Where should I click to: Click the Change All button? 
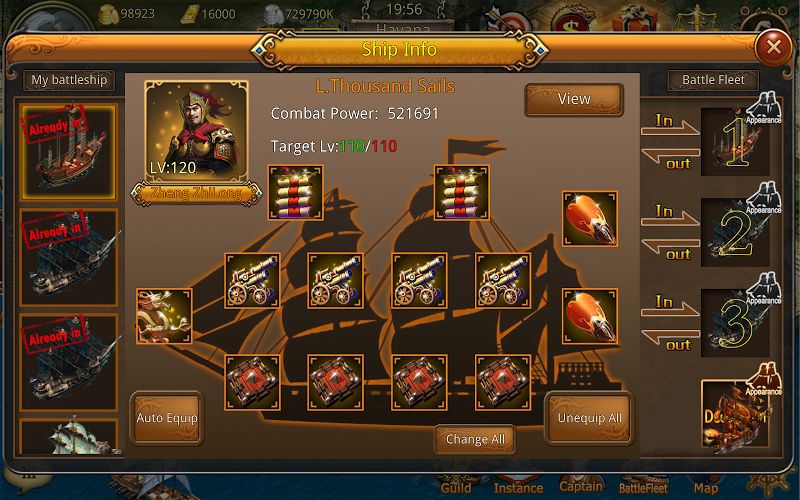[475, 439]
